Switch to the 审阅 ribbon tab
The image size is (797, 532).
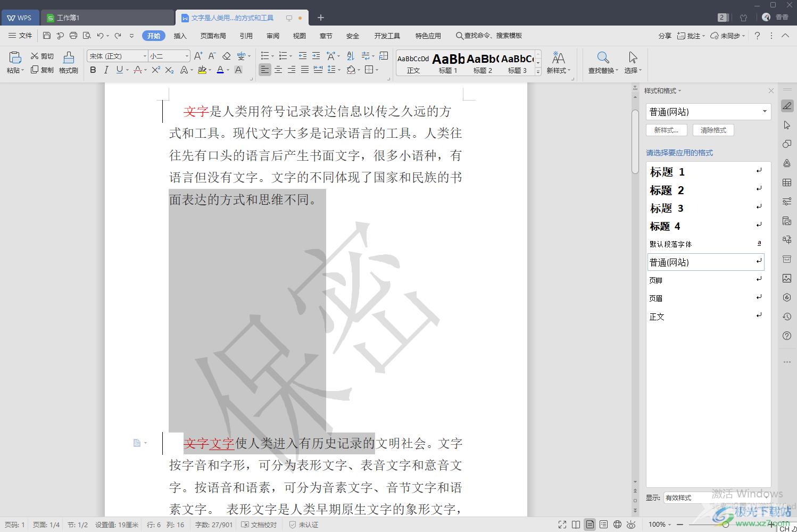pyautogui.click(x=273, y=36)
